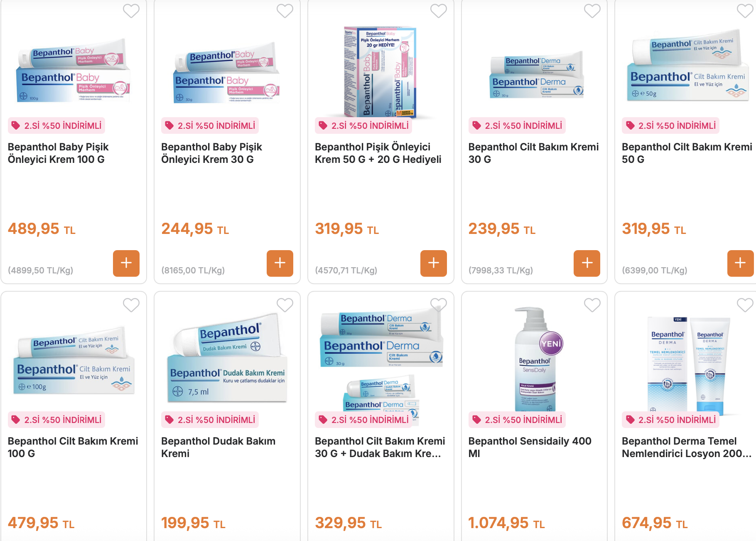This screenshot has width=756, height=541.
Task: Click the Bepanthol Baby 100g tube image
Action: coord(73,70)
